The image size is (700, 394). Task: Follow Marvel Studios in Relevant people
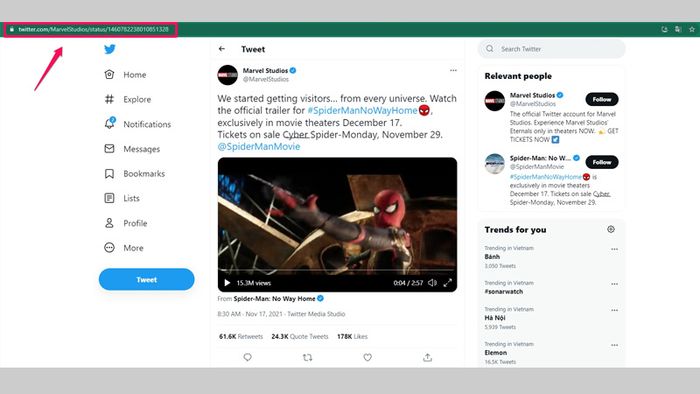point(602,99)
